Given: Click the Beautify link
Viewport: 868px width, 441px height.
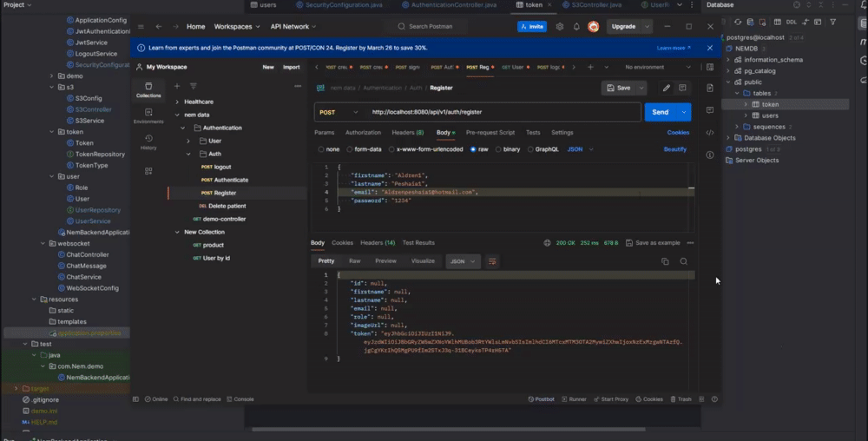Looking at the screenshot, I should (675, 149).
